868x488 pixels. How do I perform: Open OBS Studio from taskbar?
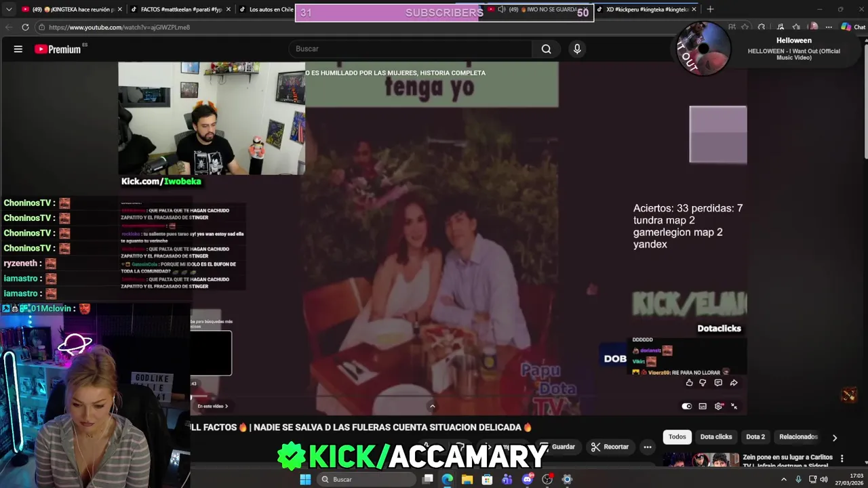(x=547, y=479)
